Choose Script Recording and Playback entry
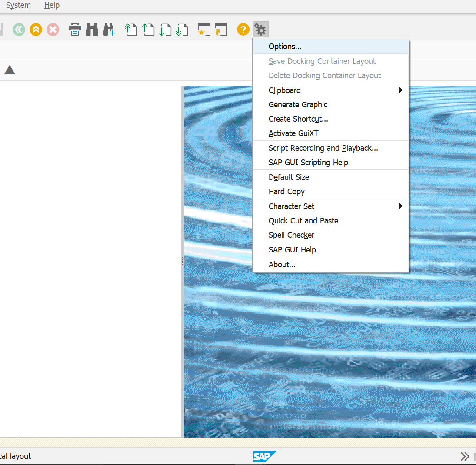 pyautogui.click(x=323, y=148)
